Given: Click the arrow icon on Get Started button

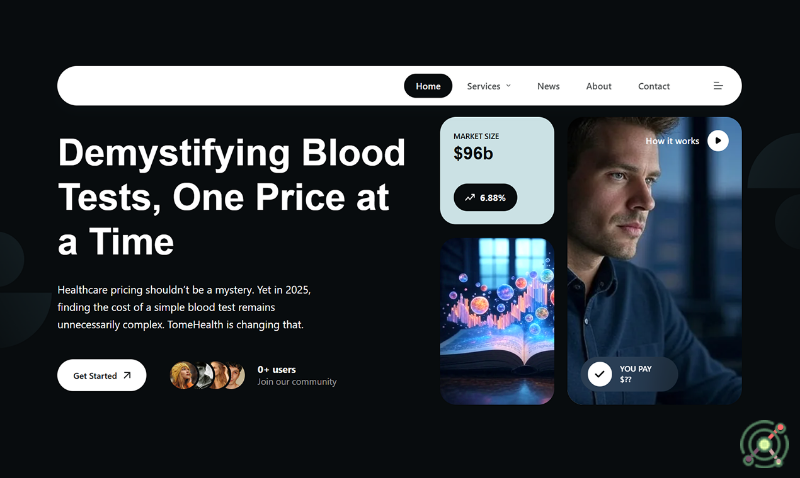Looking at the screenshot, I should (127, 375).
